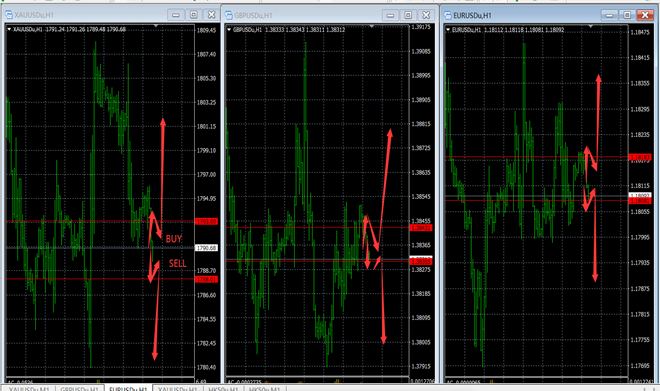Switch to the XAUUSDu,M1 bottom tab
Image resolution: width=660 pixels, height=391 pixels.
[29, 388]
